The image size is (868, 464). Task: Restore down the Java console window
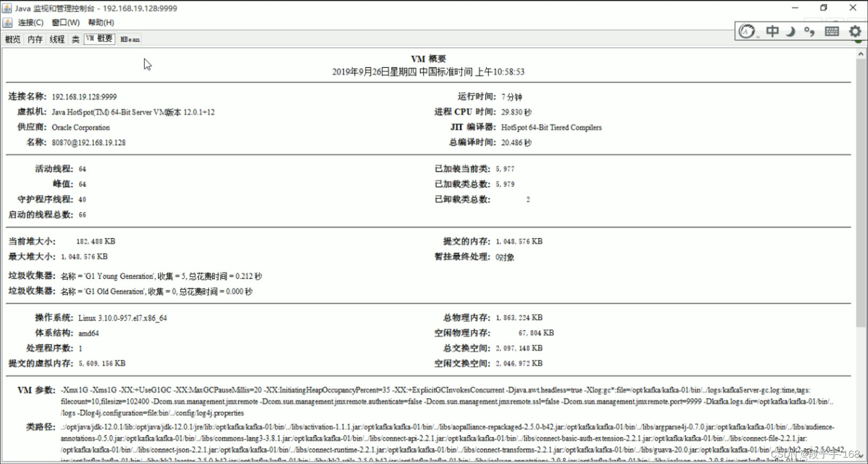[824, 8]
